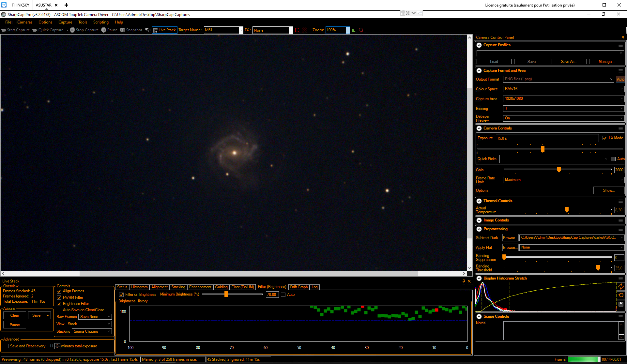Viewport: 627px width, 364px height.
Task: Open the Scripting menu
Action: click(x=101, y=22)
